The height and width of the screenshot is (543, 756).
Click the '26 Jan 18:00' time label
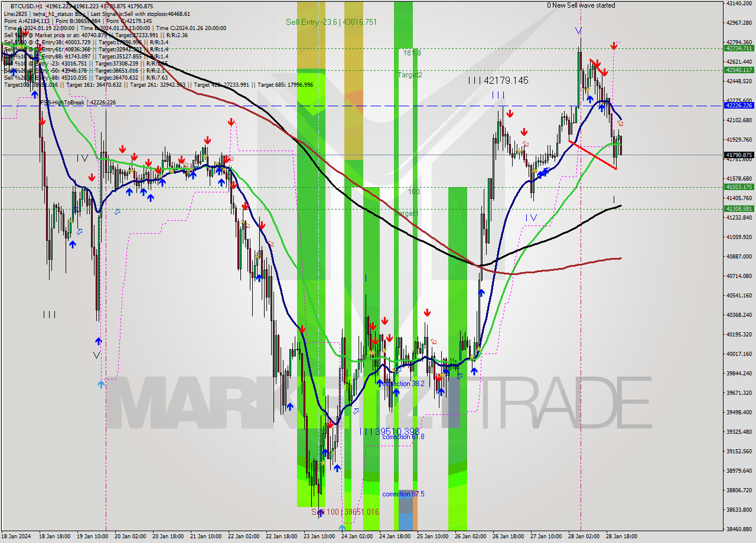coord(508,537)
